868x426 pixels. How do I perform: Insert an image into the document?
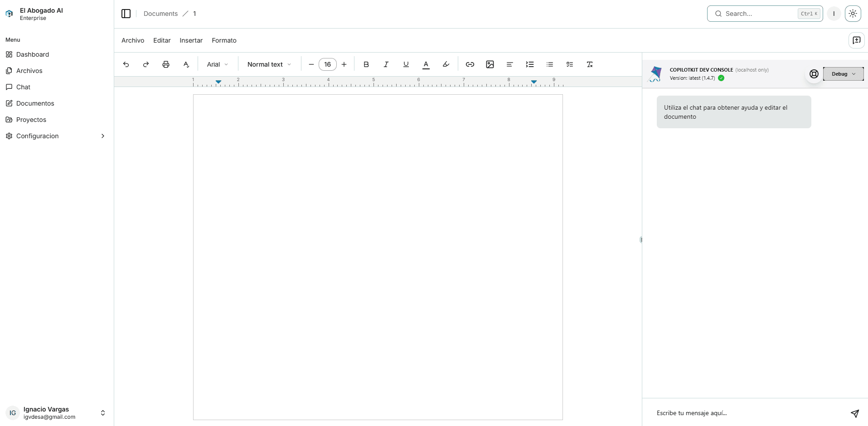490,64
